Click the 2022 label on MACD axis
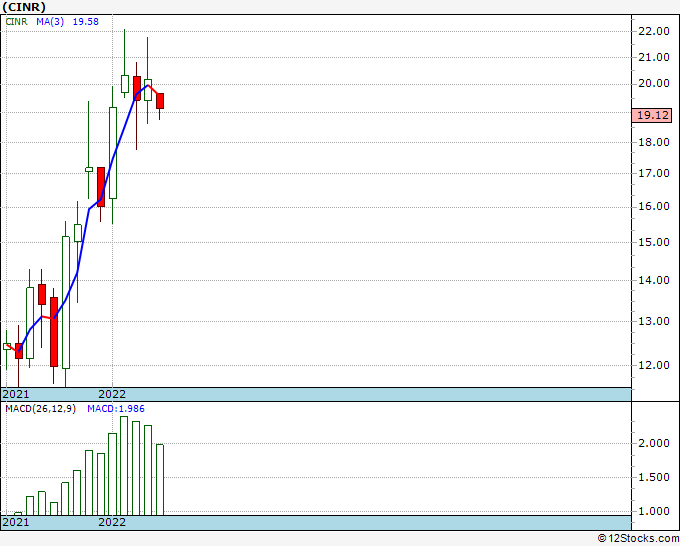Screen dimensions: 680x546 click(112, 522)
